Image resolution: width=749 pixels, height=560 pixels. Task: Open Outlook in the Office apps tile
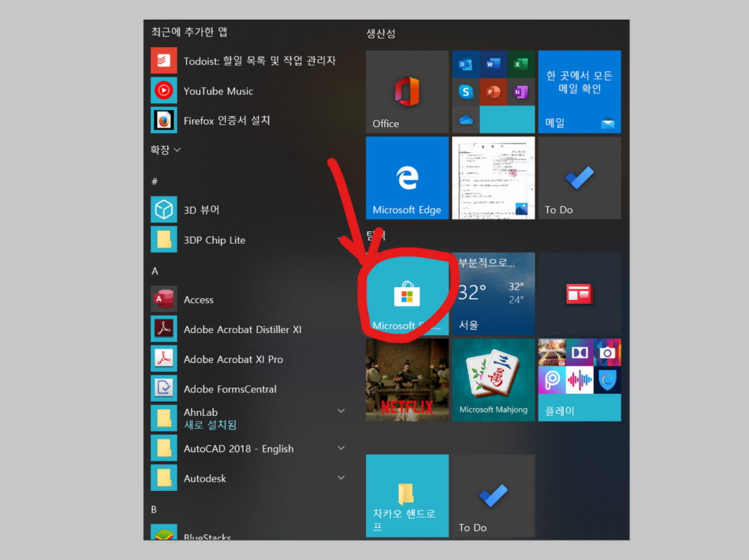(465, 64)
